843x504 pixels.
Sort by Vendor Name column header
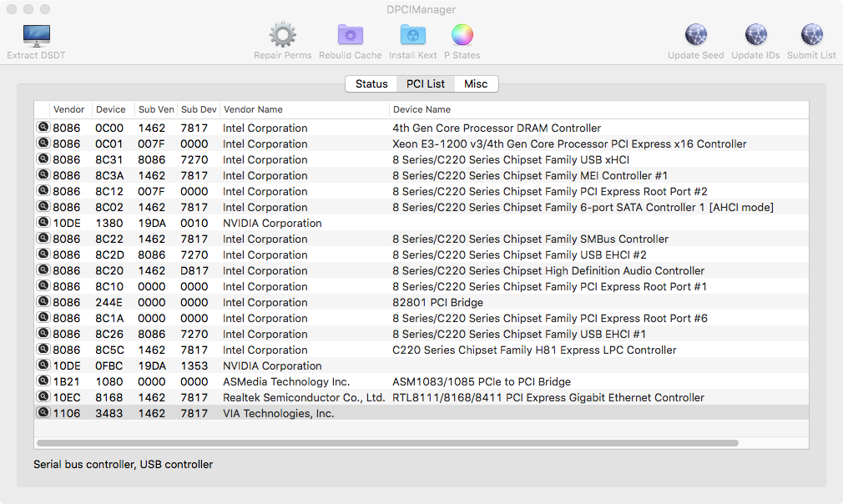304,109
